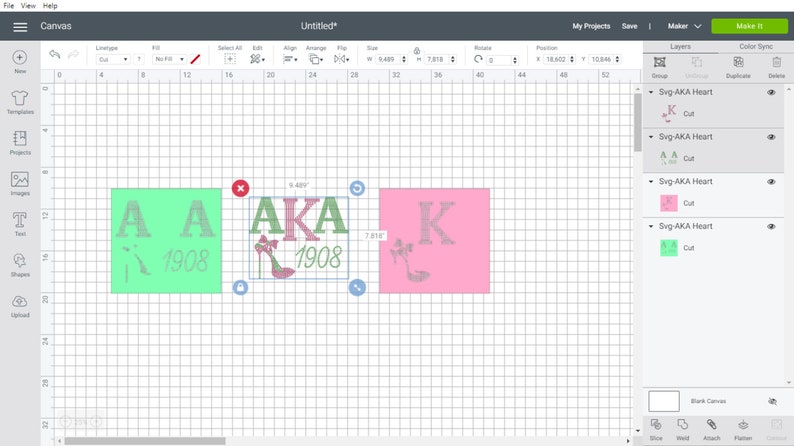Click the Rotate icon in toolbar
Viewport: 794px width, 446px height.
tap(478, 59)
